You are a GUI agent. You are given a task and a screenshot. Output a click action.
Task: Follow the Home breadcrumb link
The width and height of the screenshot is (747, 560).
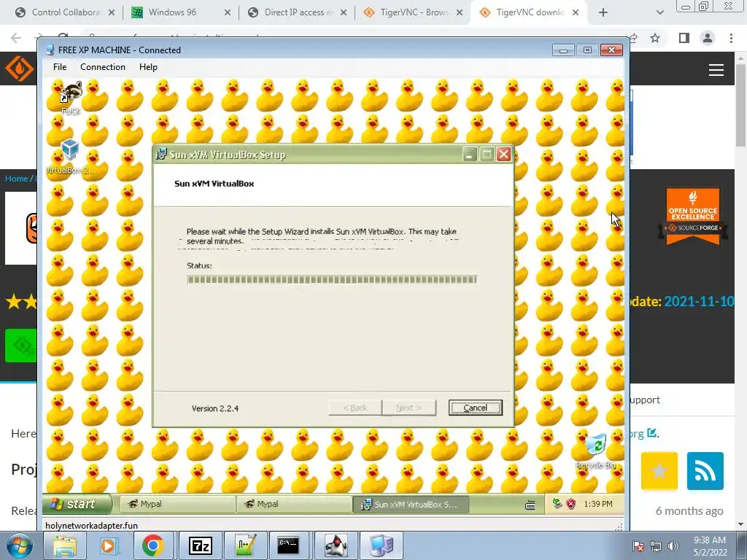(16, 179)
